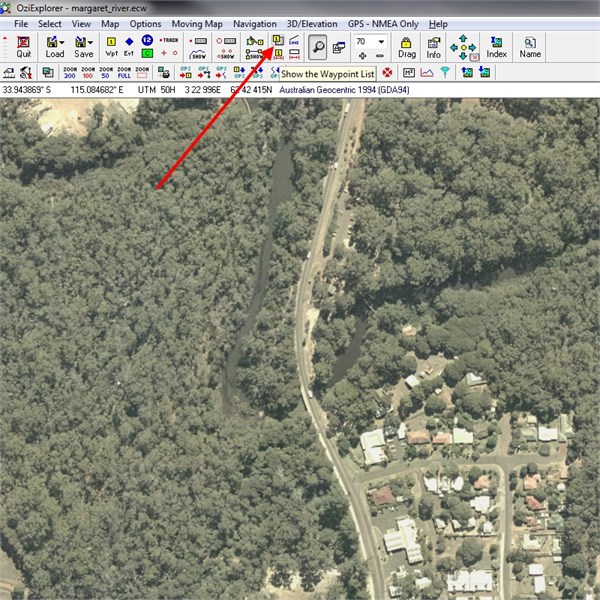Click the Show the Waypoint List icon

click(x=278, y=39)
